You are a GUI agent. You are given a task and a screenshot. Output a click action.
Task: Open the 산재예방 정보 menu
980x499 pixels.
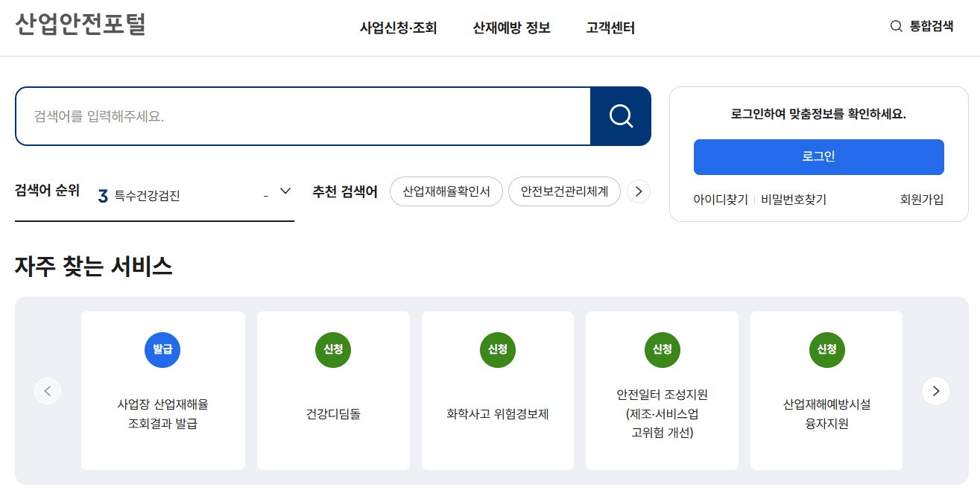point(510,28)
